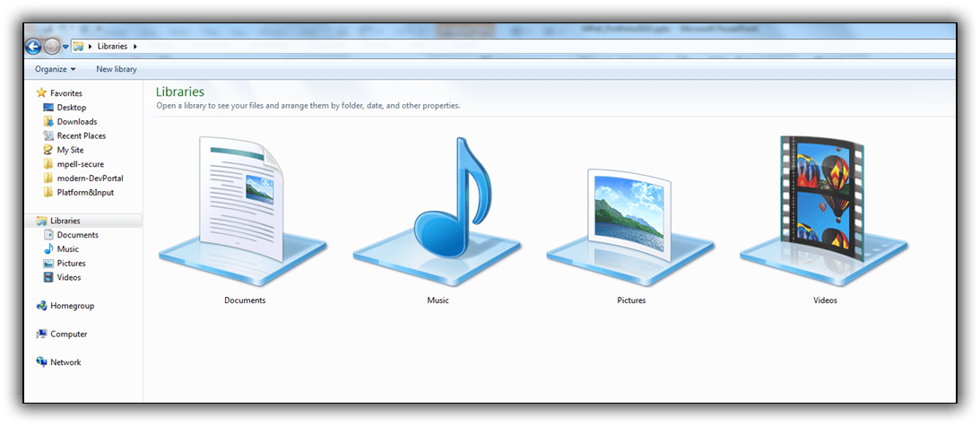Select Videos under Libraries in sidebar
Image resolution: width=980 pixels, height=426 pixels.
point(69,278)
